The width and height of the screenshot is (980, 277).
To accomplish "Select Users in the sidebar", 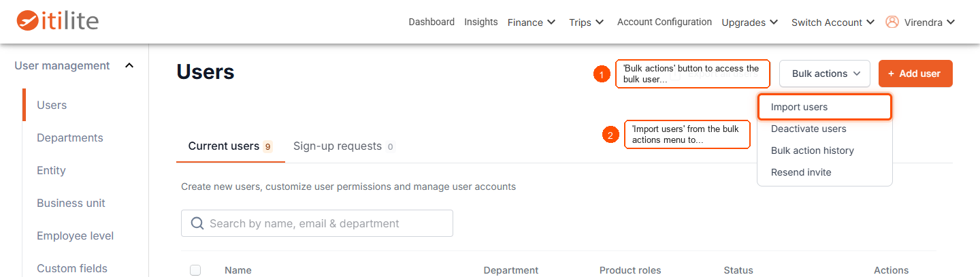I will click(52, 105).
